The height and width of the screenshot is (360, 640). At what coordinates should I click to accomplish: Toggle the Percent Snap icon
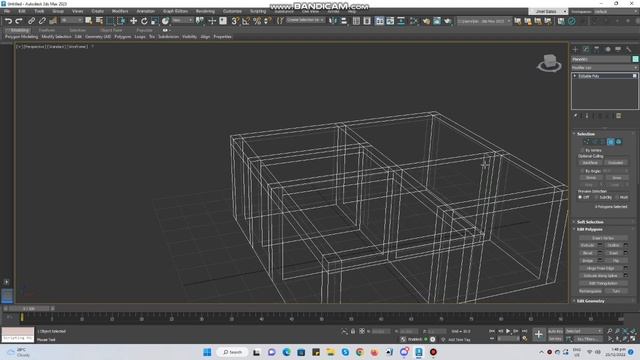coord(257,21)
